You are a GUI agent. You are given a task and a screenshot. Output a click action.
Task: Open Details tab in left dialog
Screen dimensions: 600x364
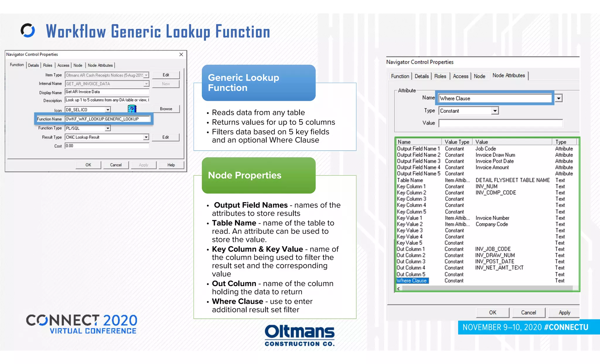[x=33, y=65]
